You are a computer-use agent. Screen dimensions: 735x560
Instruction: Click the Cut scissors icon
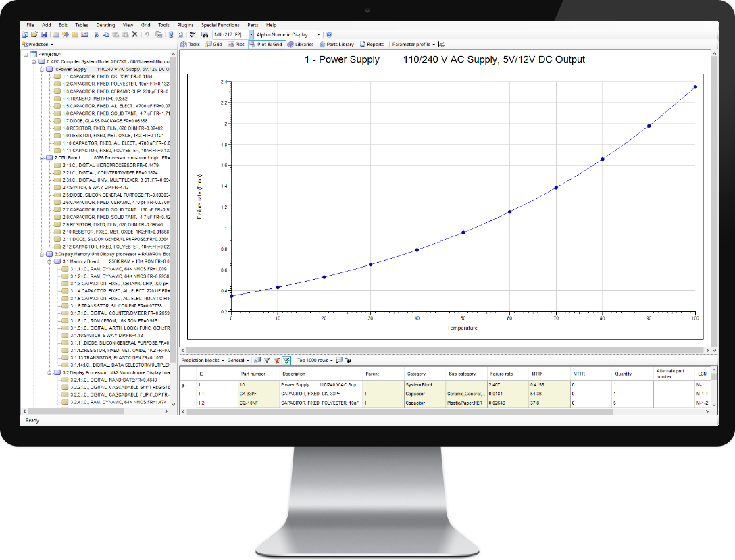point(97,34)
